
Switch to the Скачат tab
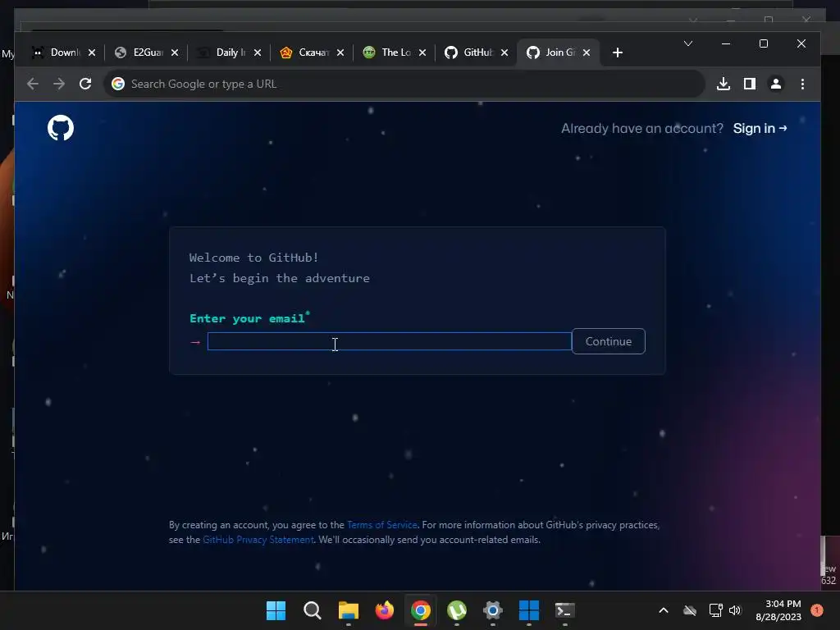(313, 52)
